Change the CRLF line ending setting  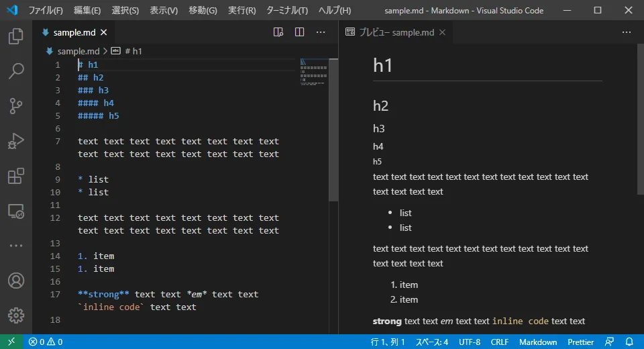click(499, 342)
